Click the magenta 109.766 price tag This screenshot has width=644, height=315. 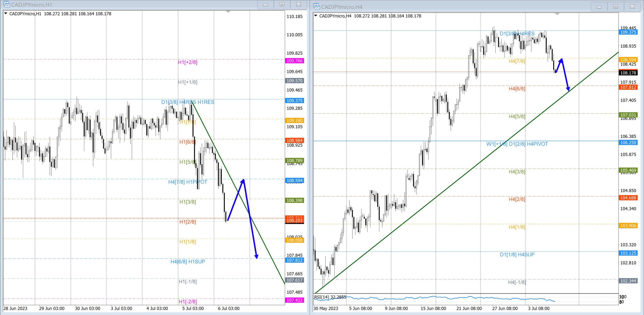[295, 61]
